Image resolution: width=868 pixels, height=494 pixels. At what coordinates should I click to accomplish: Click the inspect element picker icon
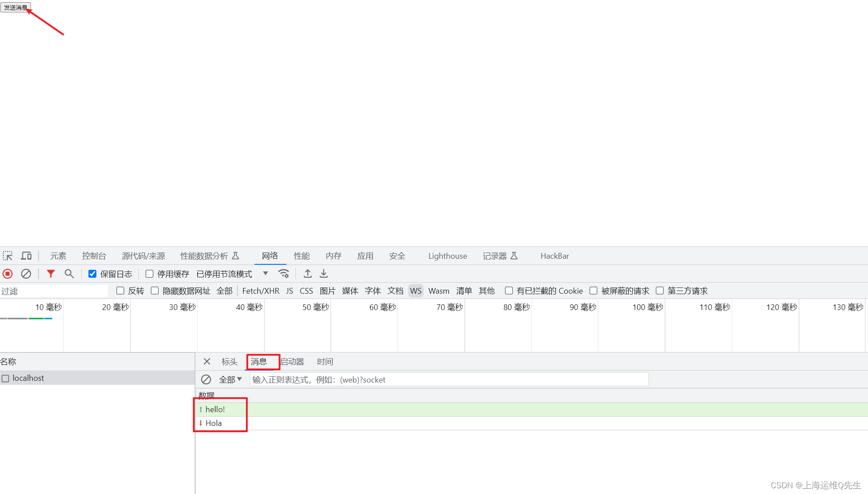click(x=8, y=256)
